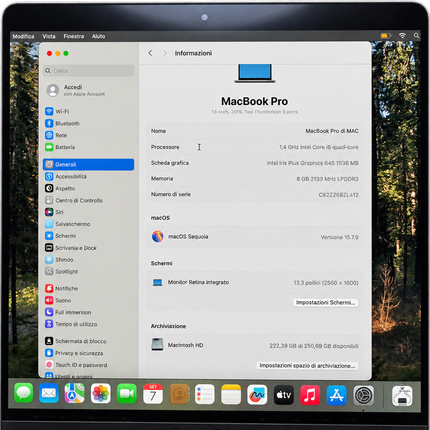Click the Memoria value 8 GB 2133 MHz
Screen dimensions: 430x430
tap(328, 179)
